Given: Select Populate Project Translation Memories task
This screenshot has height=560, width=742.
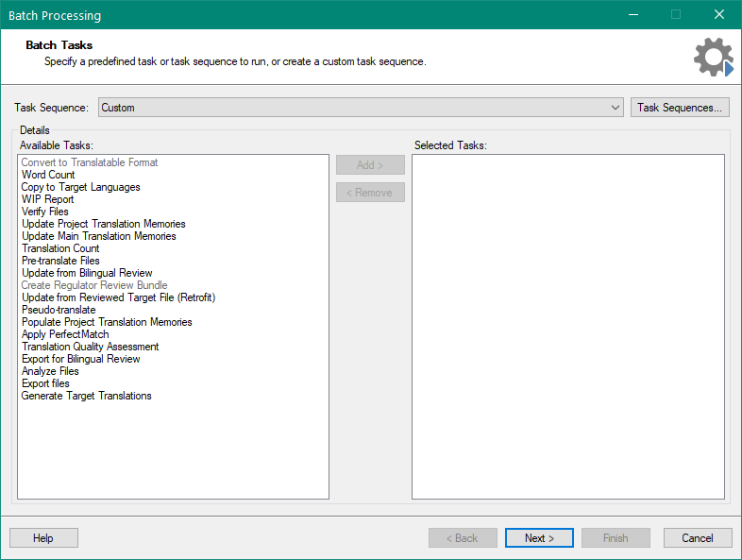Looking at the screenshot, I should click(107, 322).
